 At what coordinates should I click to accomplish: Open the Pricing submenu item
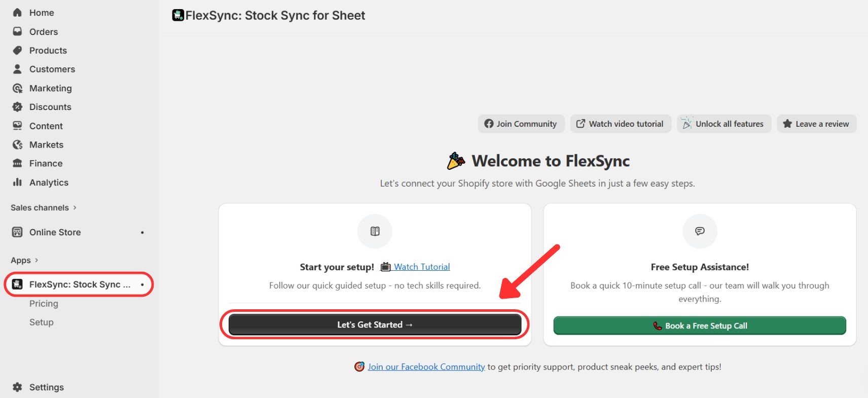(x=44, y=303)
